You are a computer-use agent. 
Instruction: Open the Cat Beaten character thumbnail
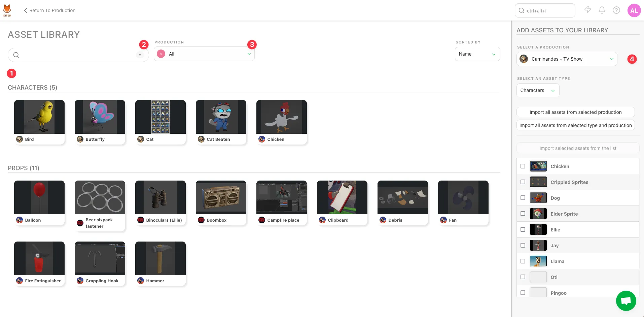[x=221, y=117]
